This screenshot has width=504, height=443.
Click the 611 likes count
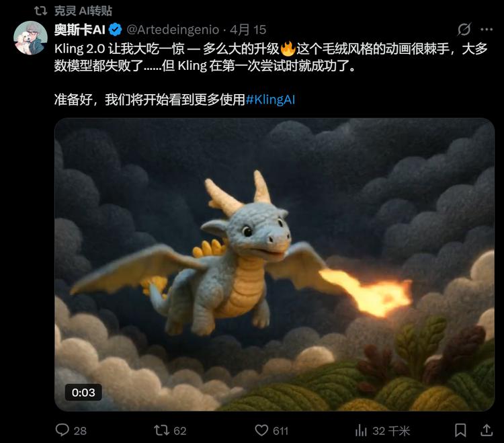[281, 431]
